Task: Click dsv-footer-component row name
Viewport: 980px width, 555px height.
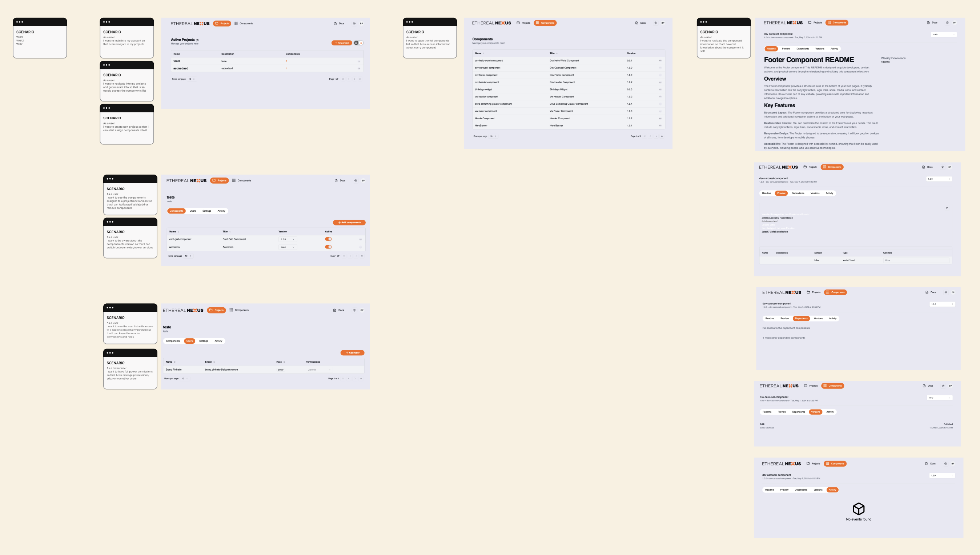Action: click(486, 75)
